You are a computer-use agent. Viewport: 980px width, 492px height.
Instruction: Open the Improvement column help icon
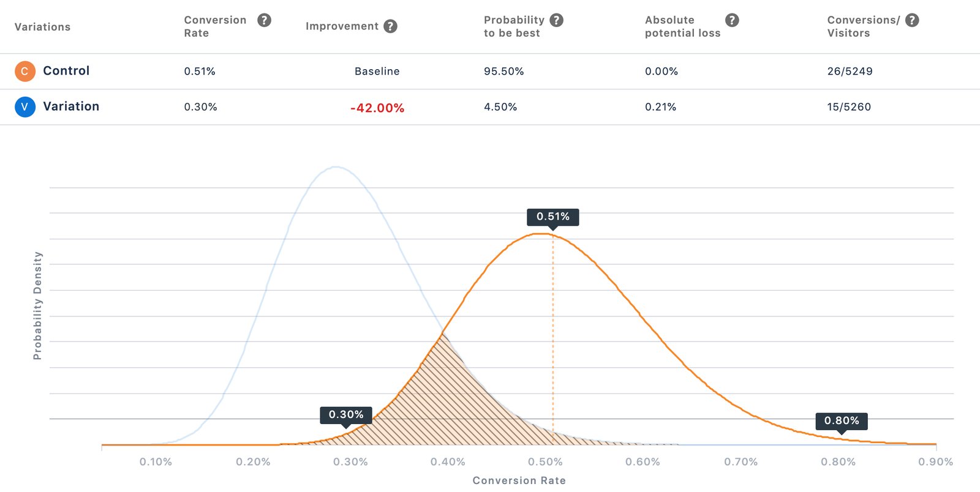[391, 26]
